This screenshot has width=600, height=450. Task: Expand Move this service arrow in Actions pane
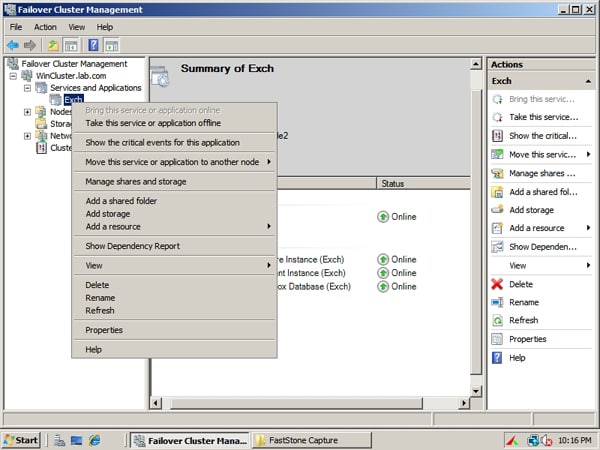pos(588,154)
